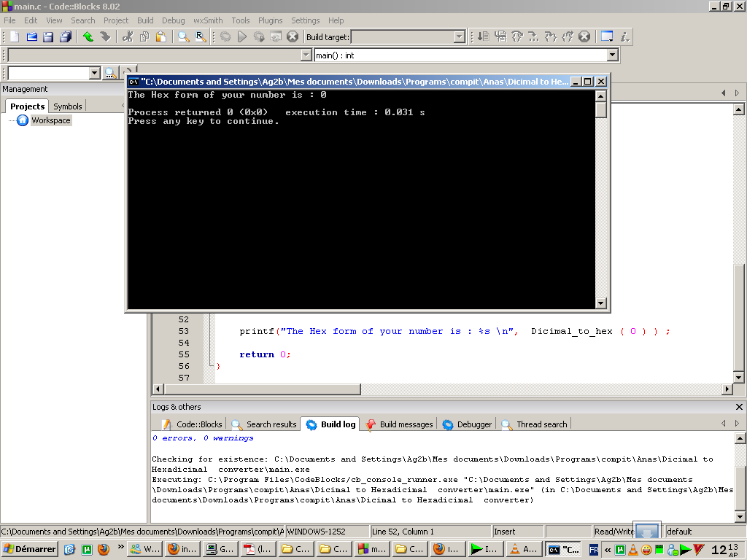Select the Workspace tree item

click(x=50, y=120)
